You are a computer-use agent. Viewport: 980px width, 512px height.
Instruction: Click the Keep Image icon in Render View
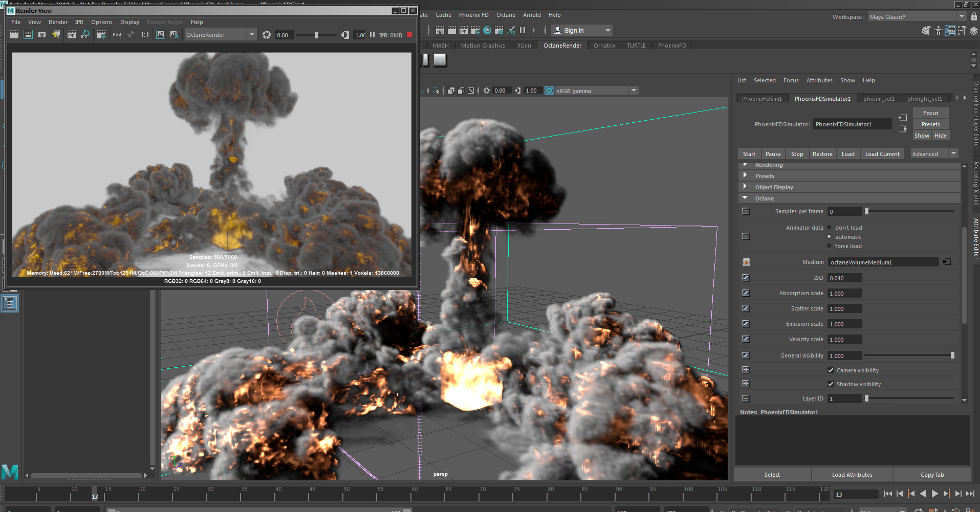coord(161,35)
